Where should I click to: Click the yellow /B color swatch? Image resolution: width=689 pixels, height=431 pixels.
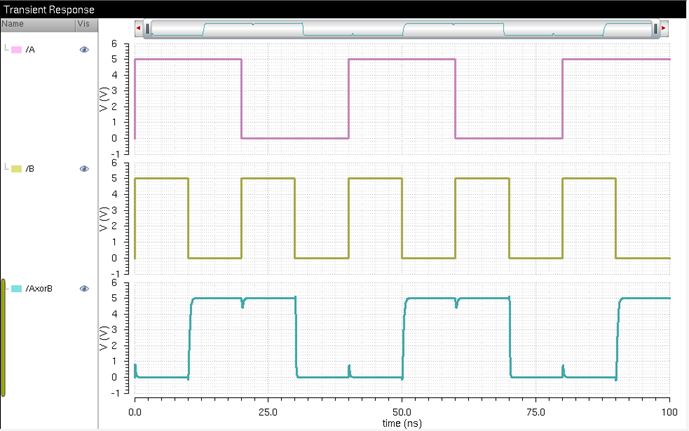16,169
